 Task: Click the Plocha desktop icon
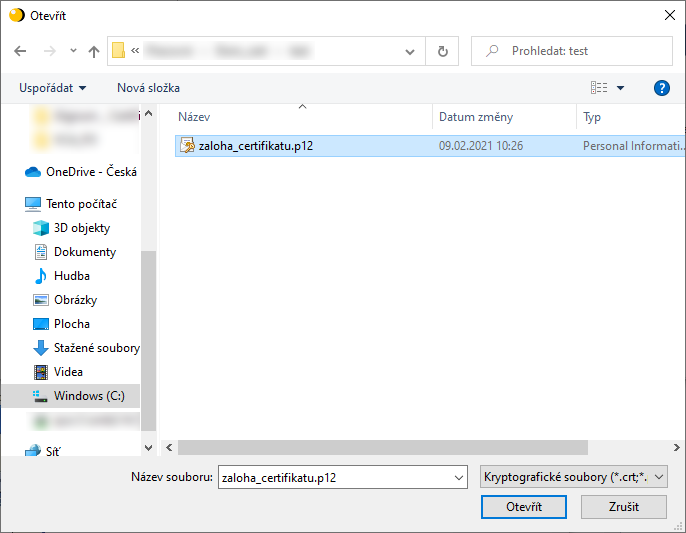[x=41, y=324]
